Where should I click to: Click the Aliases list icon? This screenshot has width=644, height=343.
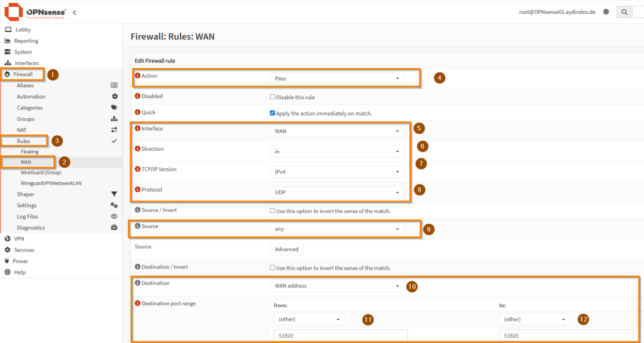(x=114, y=85)
